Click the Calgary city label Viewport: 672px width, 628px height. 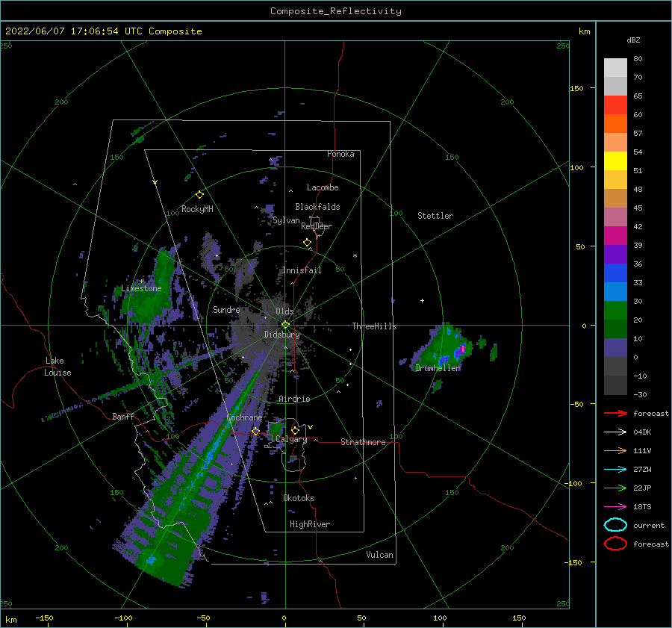[291, 439]
